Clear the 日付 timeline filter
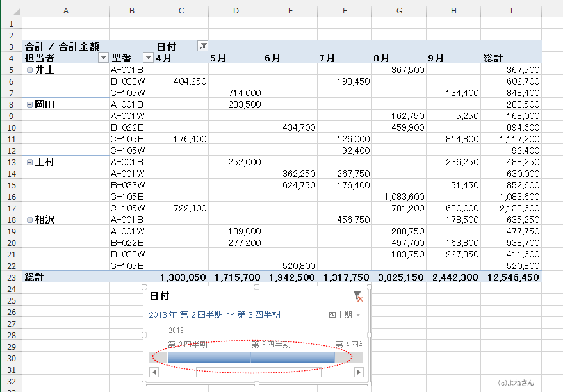Image resolution: width=563 pixels, height=392 pixels. [357, 296]
